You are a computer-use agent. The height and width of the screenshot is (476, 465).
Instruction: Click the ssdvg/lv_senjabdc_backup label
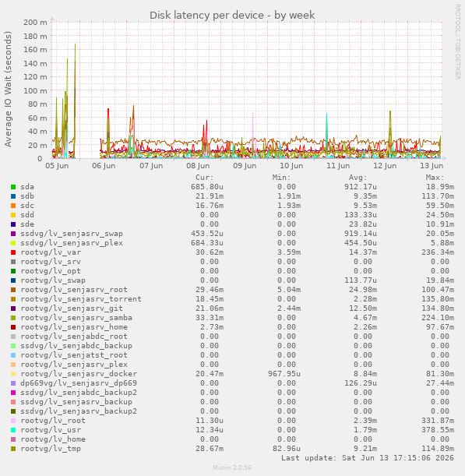coord(76,346)
